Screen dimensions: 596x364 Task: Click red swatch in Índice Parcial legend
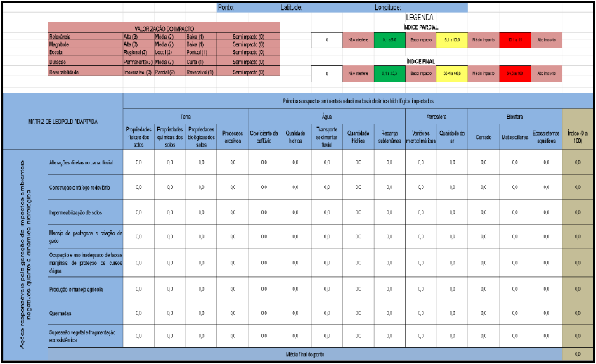(x=514, y=41)
